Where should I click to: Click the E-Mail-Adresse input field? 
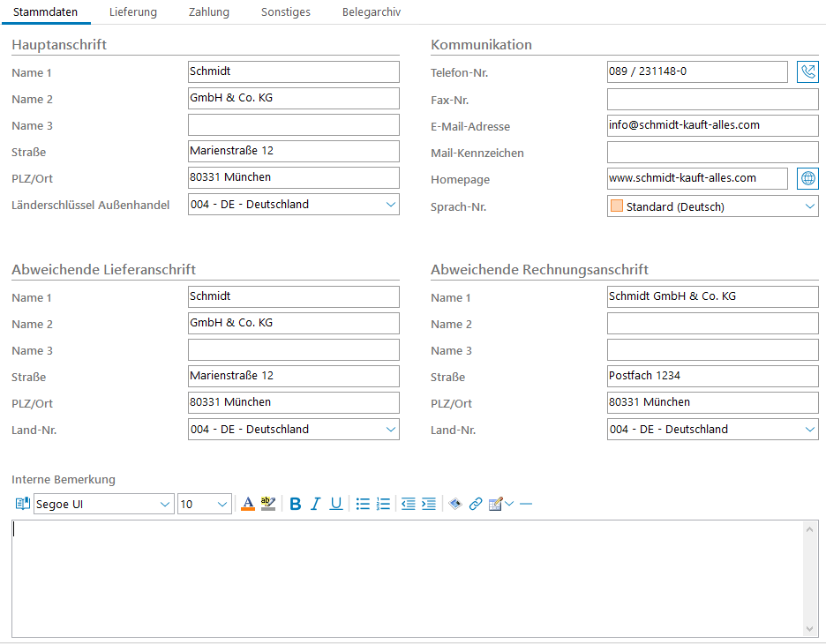tap(712, 126)
